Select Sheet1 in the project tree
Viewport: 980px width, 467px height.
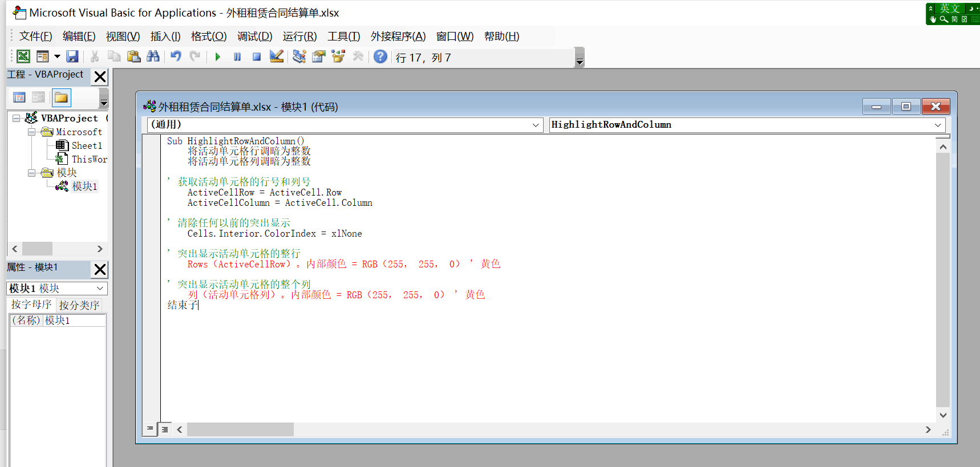tap(87, 145)
